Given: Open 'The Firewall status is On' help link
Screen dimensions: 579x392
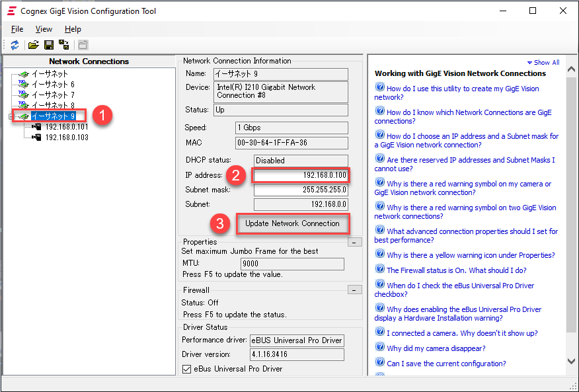Looking at the screenshot, I should click(456, 270).
